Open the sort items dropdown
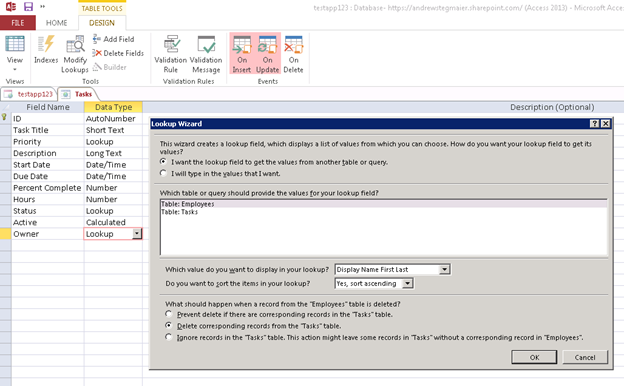624x386 pixels. [408, 283]
